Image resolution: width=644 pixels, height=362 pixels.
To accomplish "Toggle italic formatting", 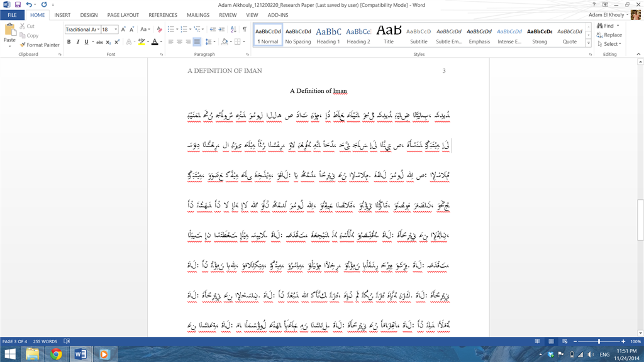I will point(77,42).
